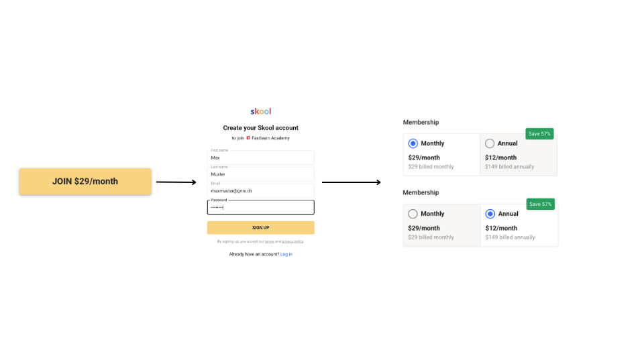
Task: Click the yellow JOIN $29/month button
Action: (x=85, y=182)
